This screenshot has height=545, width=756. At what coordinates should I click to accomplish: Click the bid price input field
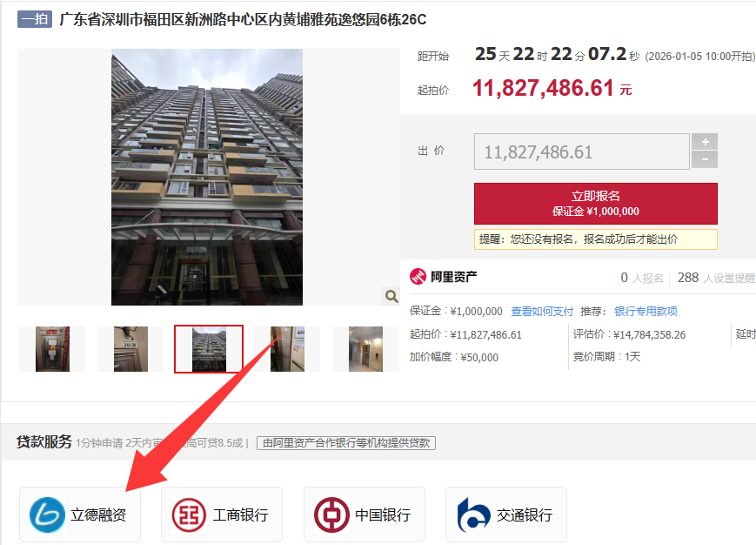pos(581,152)
